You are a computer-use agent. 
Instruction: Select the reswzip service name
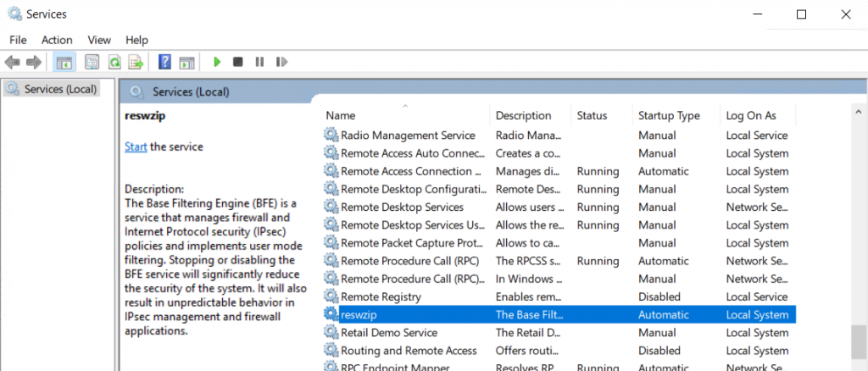359,314
